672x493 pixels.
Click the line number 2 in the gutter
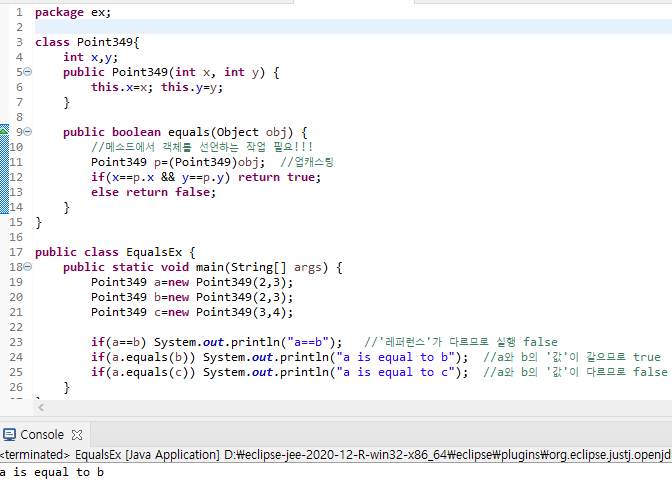click(x=19, y=27)
